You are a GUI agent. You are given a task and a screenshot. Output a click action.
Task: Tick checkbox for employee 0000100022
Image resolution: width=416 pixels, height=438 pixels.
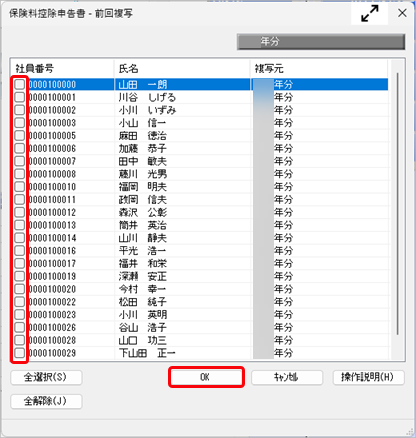coord(20,301)
